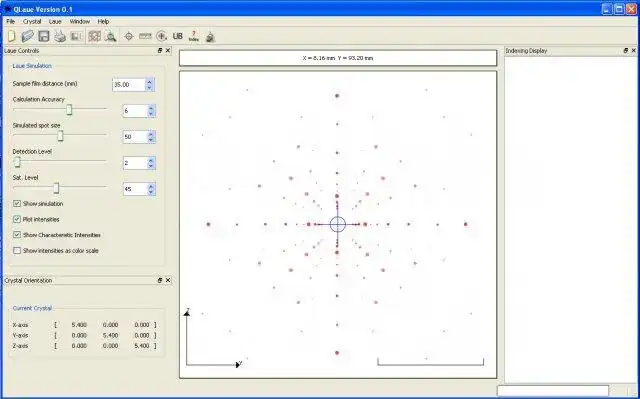
Task: Increase Calculation Accuracy with up arrow
Action: click(x=151, y=108)
